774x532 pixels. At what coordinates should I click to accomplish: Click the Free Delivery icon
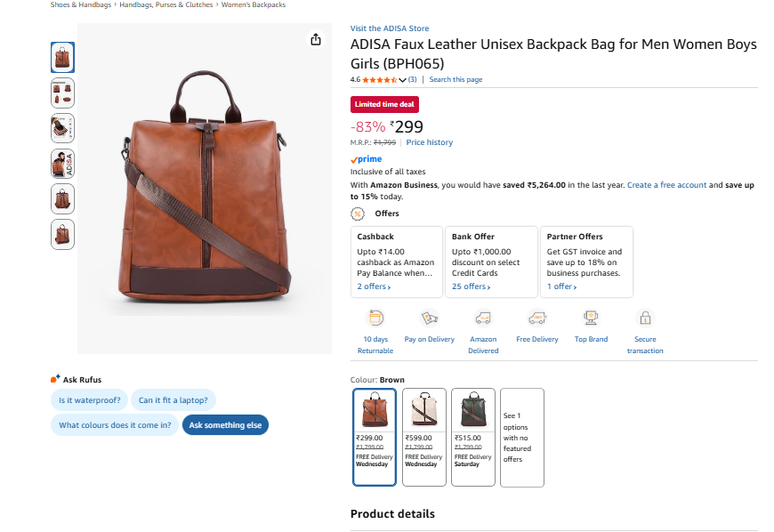coord(537,318)
